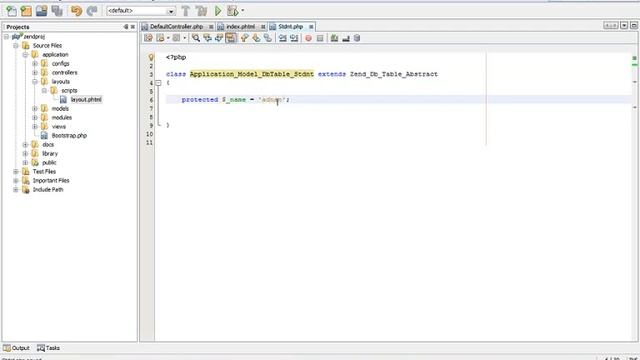Select Bootstrap.php in project tree
Screen dimensions: 640x360
tap(69, 136)
